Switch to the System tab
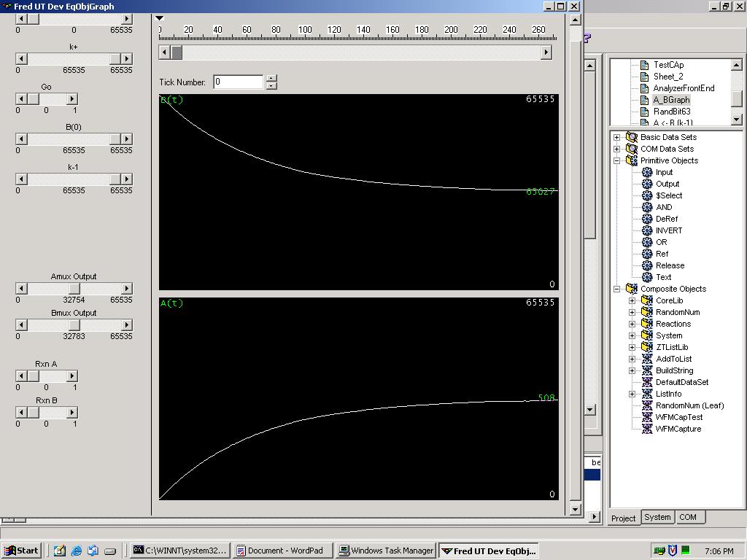The image size is (747, 560). (x=657, y=517)
